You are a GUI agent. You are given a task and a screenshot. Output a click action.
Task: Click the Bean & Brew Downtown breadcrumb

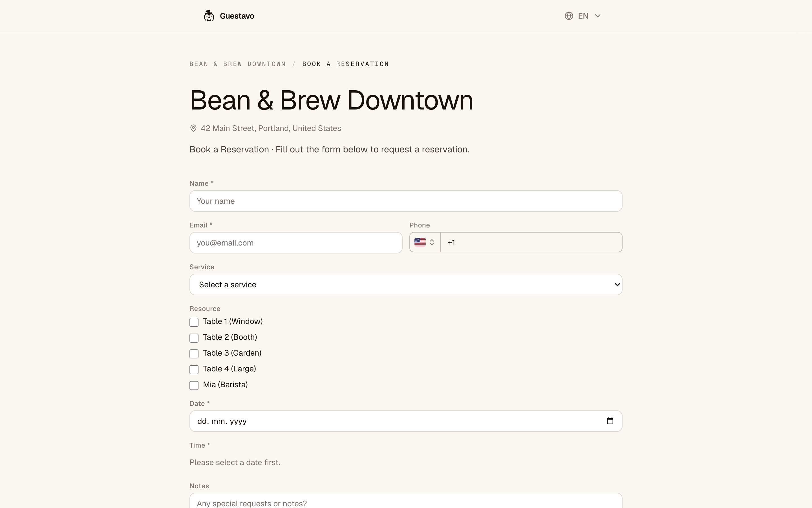point(238,64)
